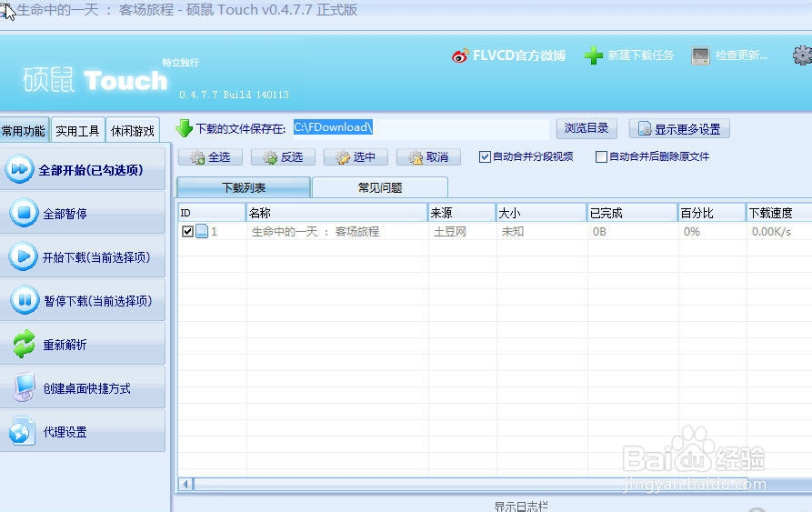Click 显示更多设置 button

point(679,128)
